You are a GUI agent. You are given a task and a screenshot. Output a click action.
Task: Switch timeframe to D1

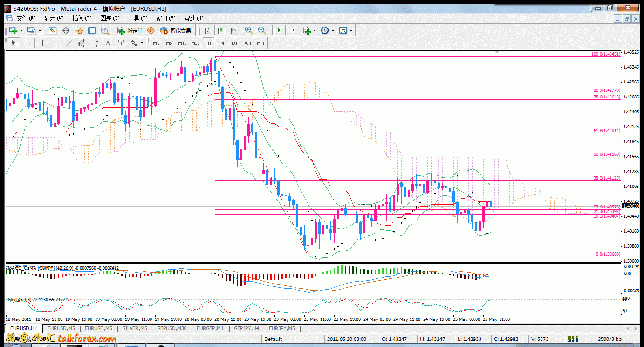(234, 43)
